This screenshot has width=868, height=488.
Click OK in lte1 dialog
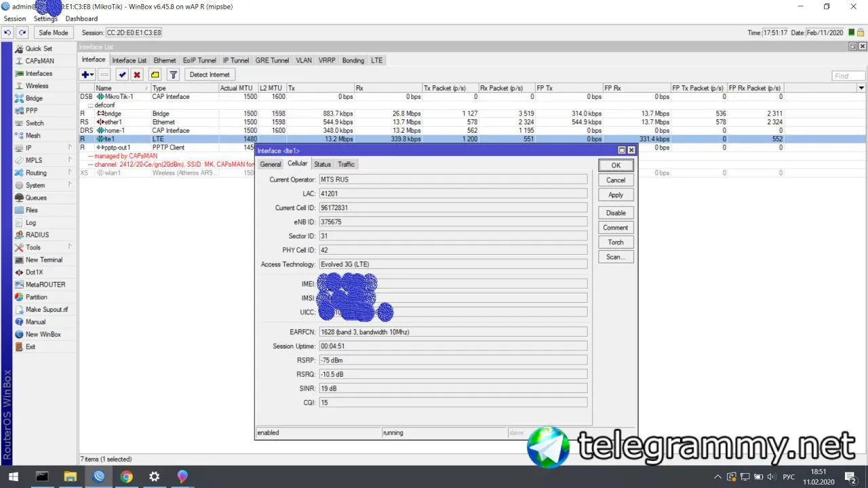(x=616, y=165)
